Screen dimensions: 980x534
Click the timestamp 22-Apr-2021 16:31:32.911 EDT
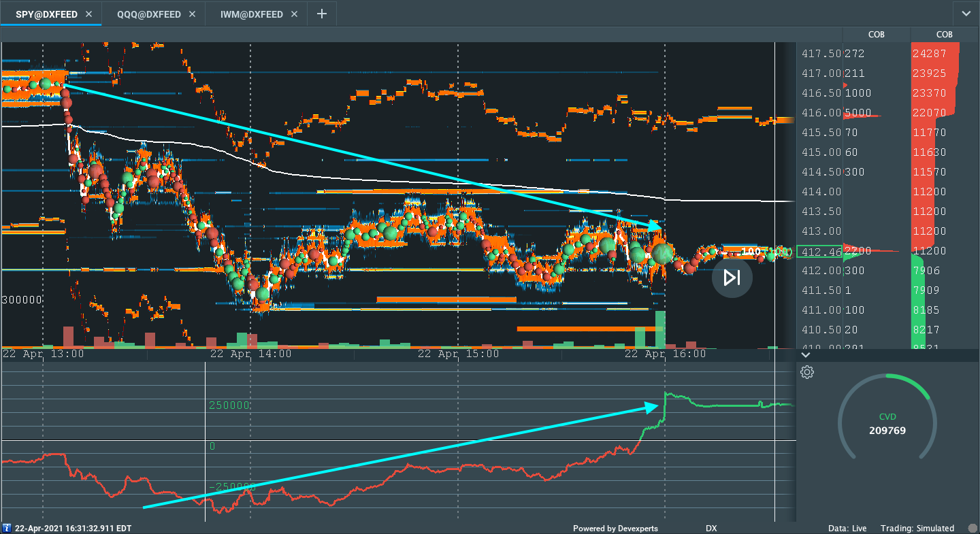click(x=73, y=529)
